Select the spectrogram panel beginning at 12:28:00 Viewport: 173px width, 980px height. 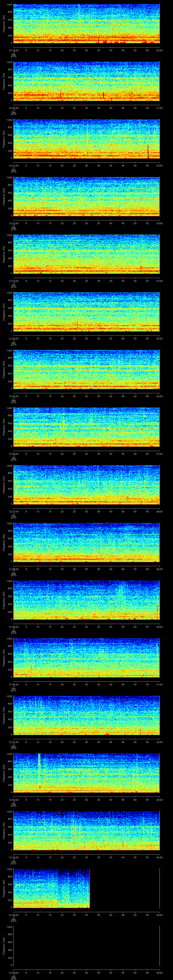[86, 542]
